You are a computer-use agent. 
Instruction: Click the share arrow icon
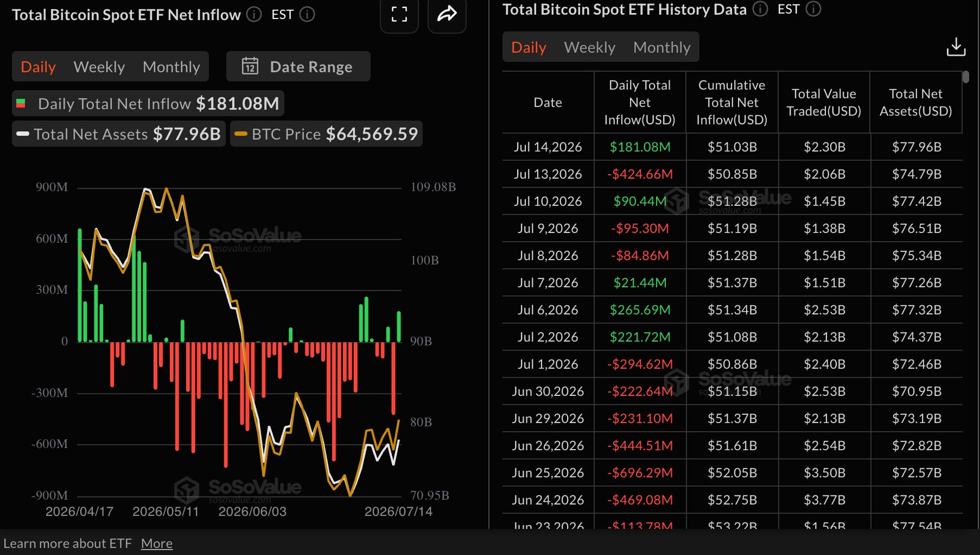tap(447, 15)
